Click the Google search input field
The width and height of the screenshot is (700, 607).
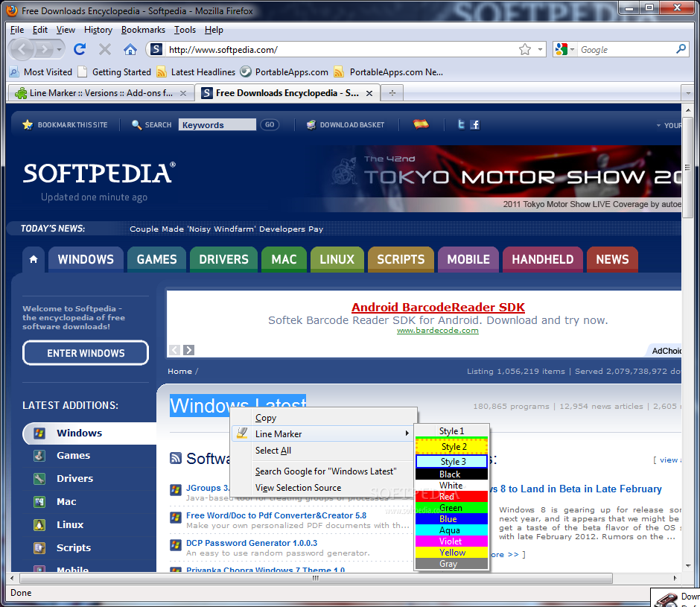pos(626,50)
